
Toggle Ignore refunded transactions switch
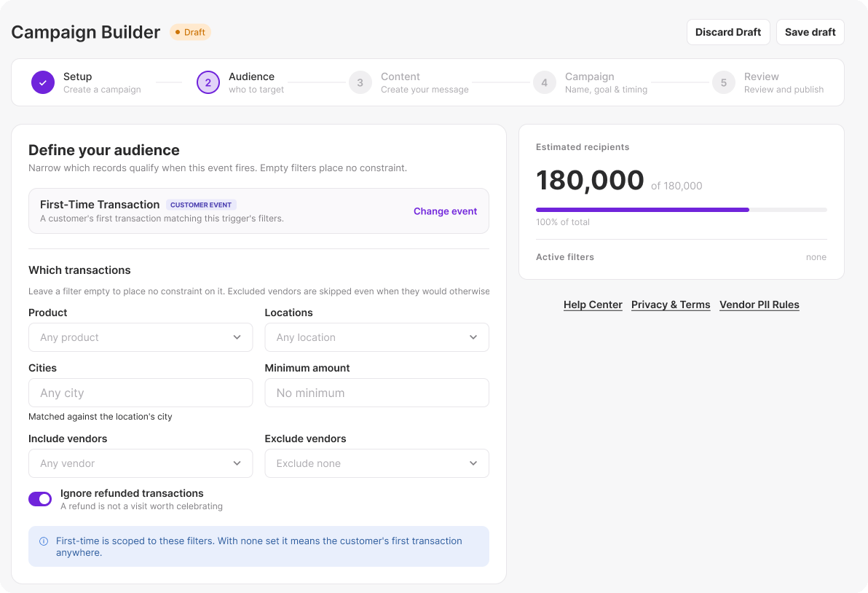[x=40, y=499]
